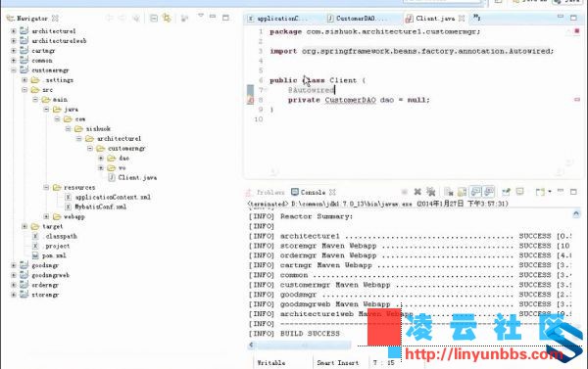This screenshot has height=369, width=588.
Task: Open the Problems tab
Action: [266, 192]
